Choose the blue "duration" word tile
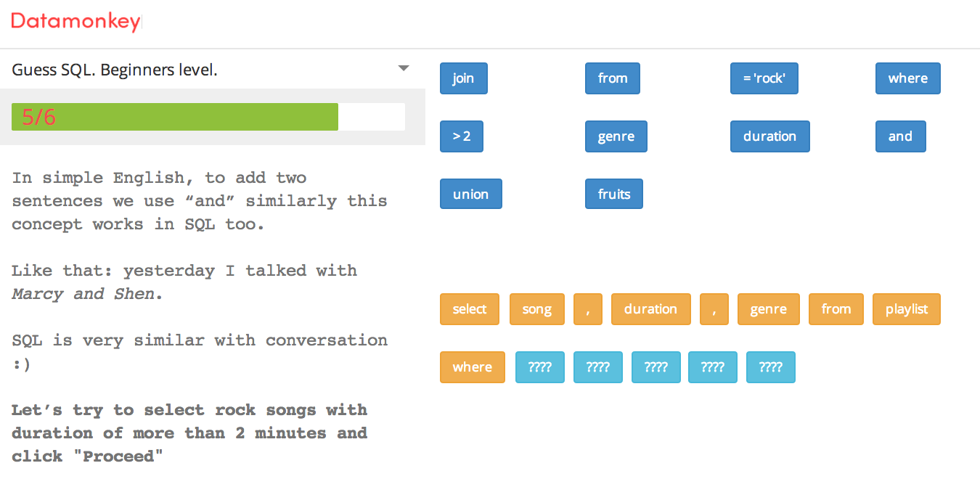Screen dimensions: 980x479 [769, 136]
